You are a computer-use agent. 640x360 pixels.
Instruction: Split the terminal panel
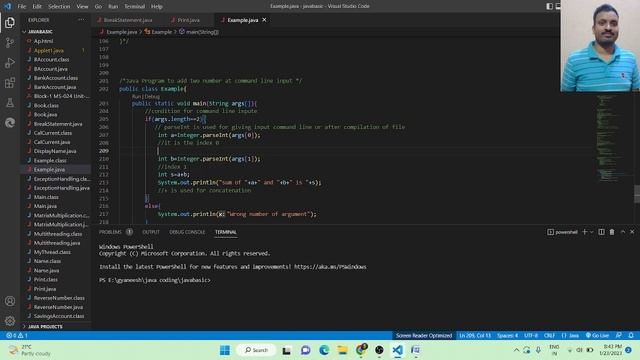(x=601, y=232)
